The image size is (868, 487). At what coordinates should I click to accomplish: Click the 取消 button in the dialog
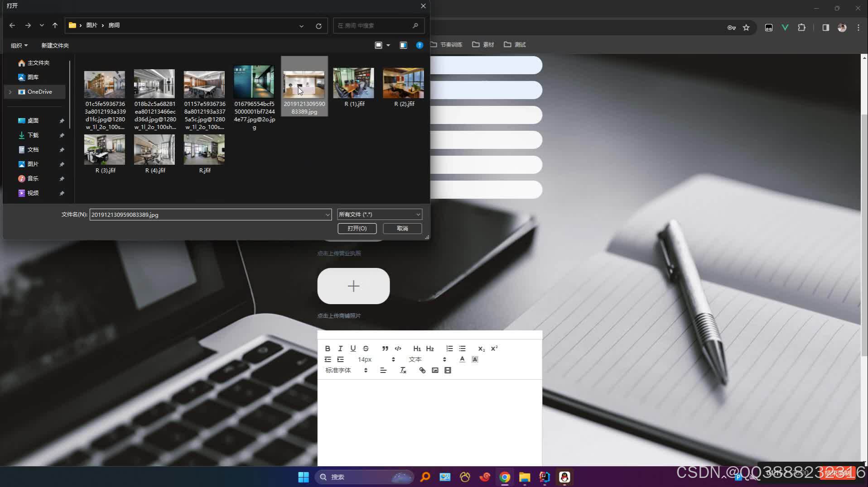coord(402,229)
